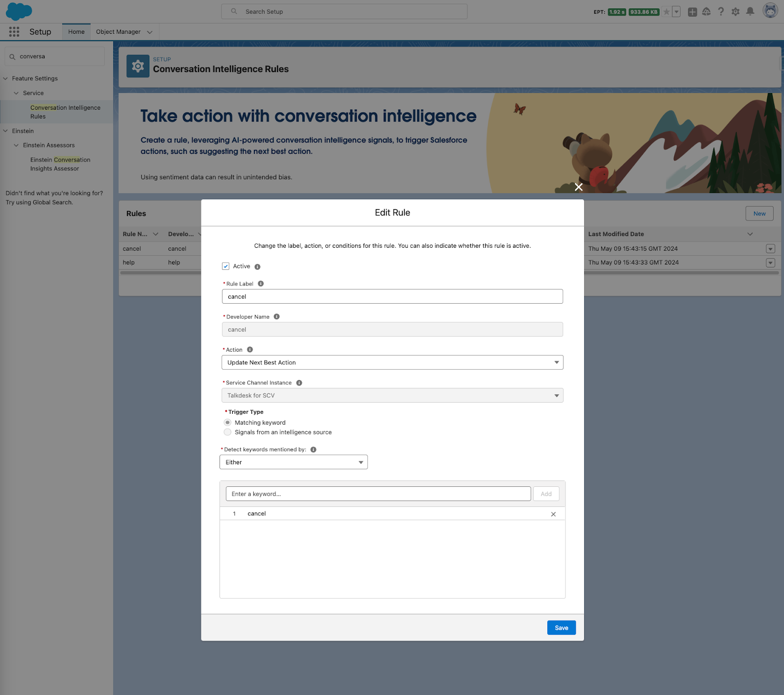Click the user avatar profile icon

coord(770,11)
